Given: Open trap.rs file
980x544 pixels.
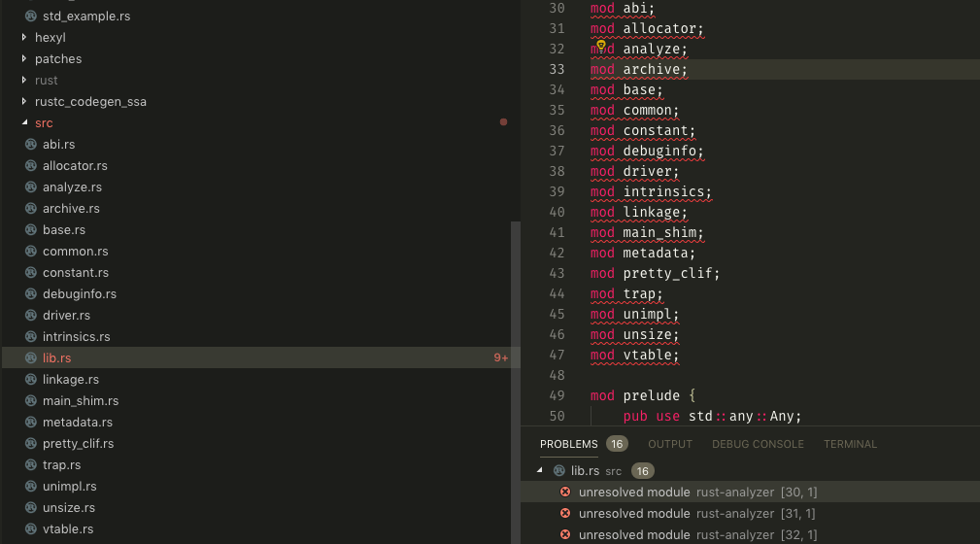Looking at the screenshot, I should point(61,464).
